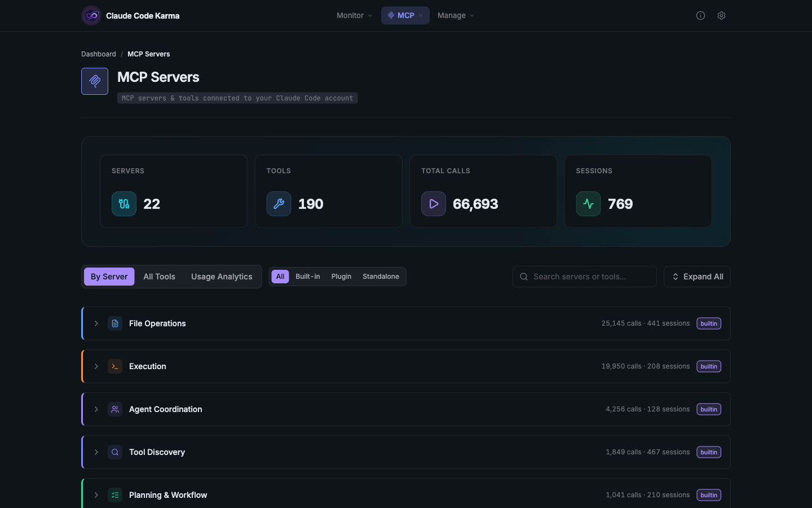Click the 1,041 calls · 210 sessions text

click(x=648, y=495)
